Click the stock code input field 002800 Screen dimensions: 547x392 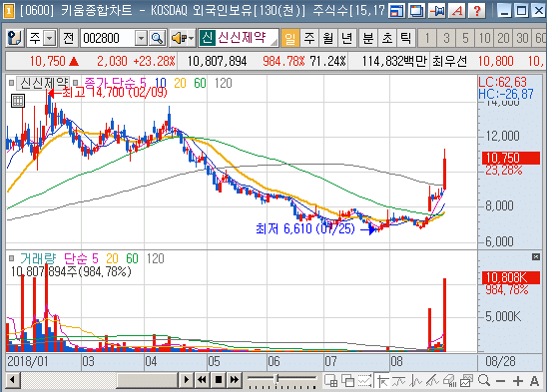click(108, 38)
